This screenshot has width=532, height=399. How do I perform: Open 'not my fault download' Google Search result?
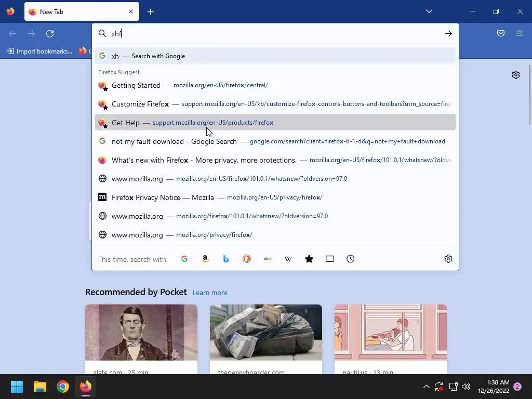pyautogui.click(x=275, y=141)
